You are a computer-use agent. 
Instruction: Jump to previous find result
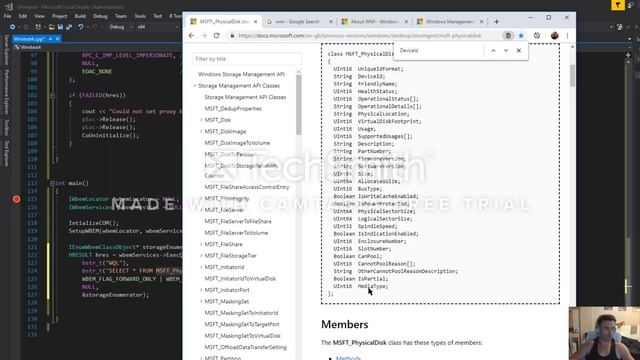click(x=493, y=51)
